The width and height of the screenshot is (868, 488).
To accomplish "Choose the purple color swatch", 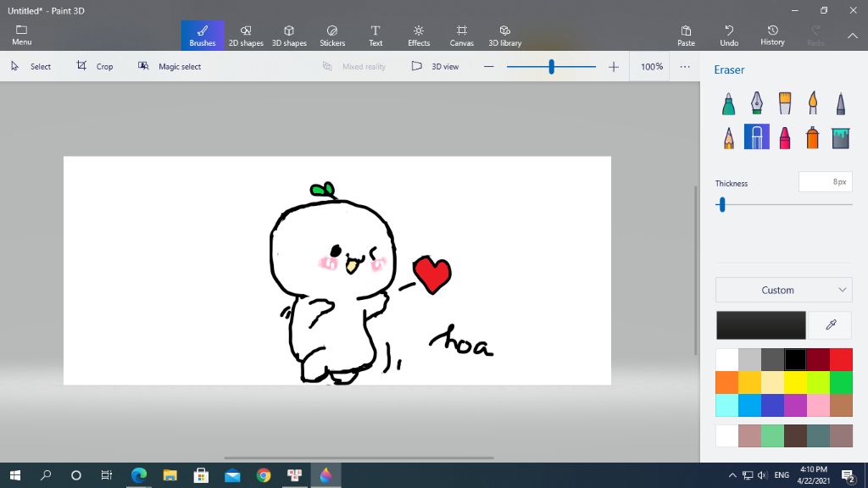I will [795, 406].
